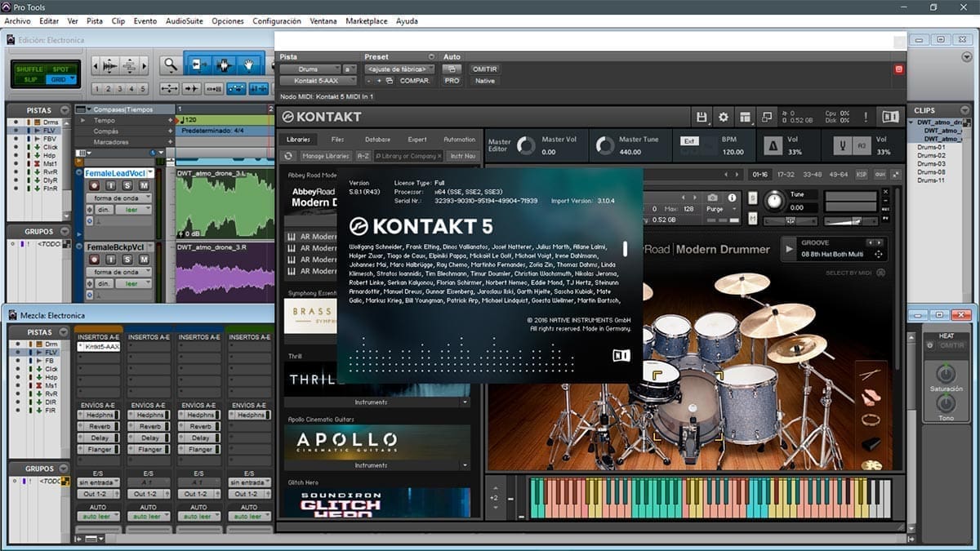The height and width of the screenshot is (551, 980).
Task: Play the 08 8th Hat groove
Action: tap(789, 248)
